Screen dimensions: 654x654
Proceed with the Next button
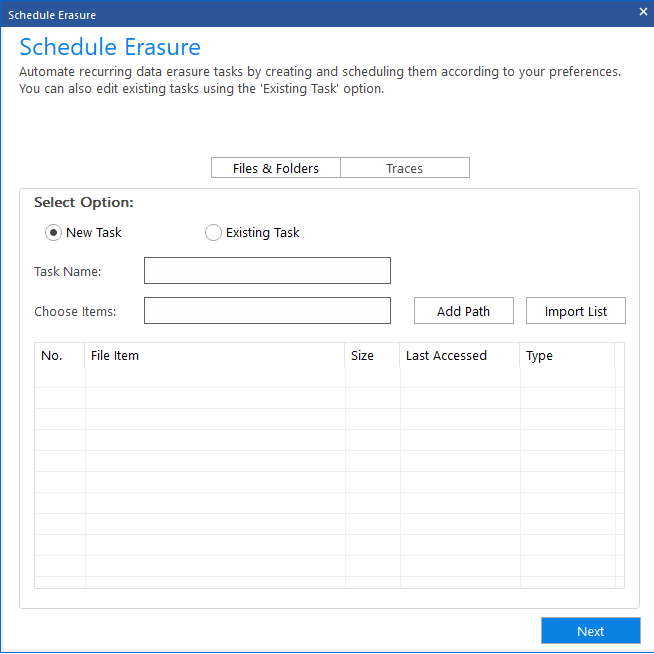click(591, 631)
